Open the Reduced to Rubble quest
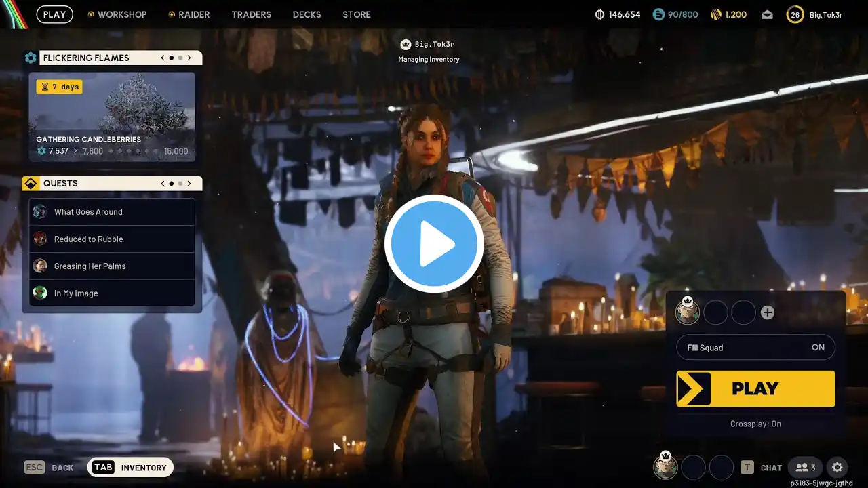The width and height of the screenshot is (868, 488). 112,239
